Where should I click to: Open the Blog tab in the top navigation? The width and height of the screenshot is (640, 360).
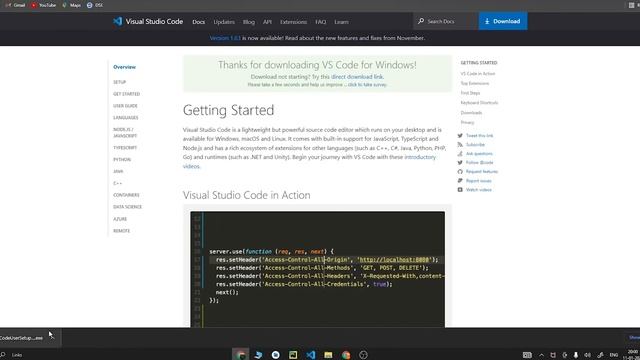(x=249, y=22)
